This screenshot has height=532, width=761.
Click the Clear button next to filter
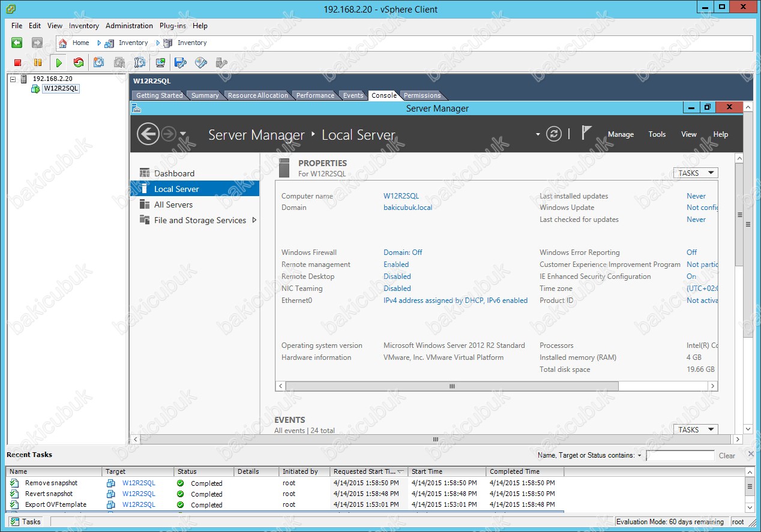727,456
